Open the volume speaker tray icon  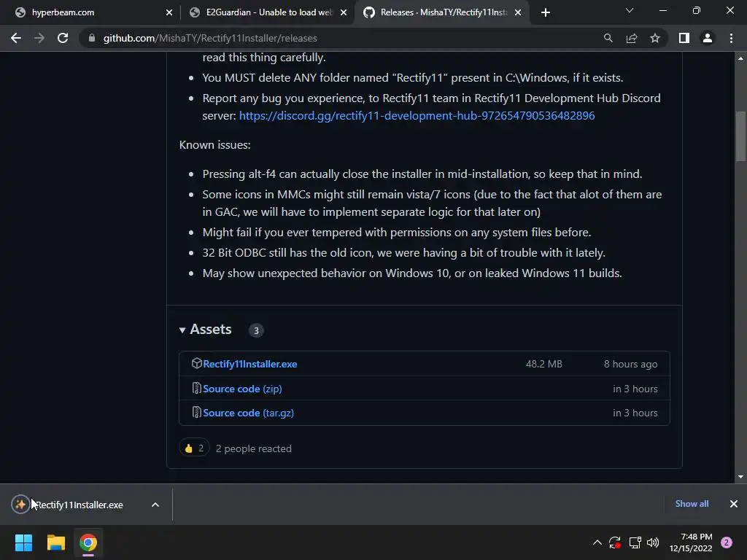[653, 542]
